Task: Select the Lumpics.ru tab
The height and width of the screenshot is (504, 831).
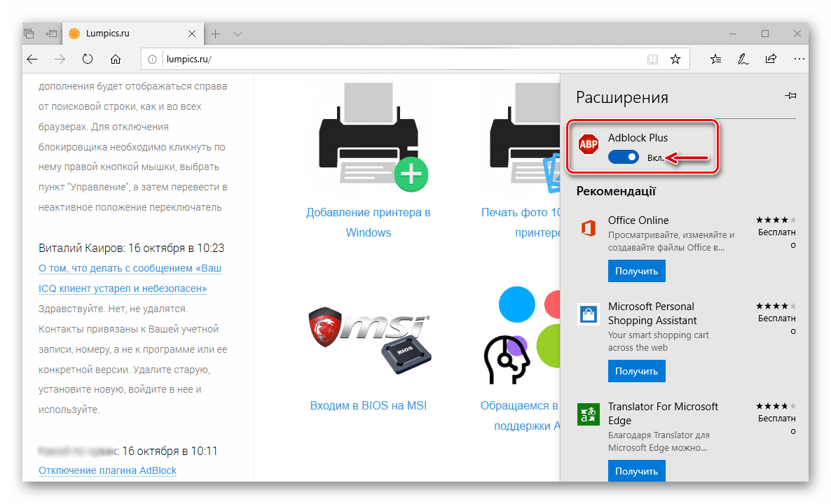Action: point(133,34)
